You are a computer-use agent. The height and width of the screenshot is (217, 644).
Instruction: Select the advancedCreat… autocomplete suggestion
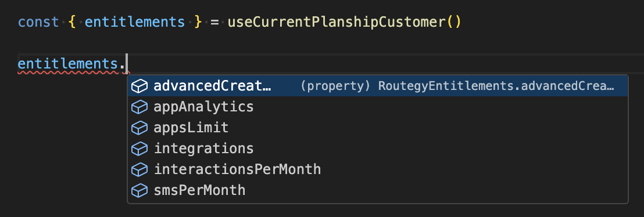(x=377, y=86)
